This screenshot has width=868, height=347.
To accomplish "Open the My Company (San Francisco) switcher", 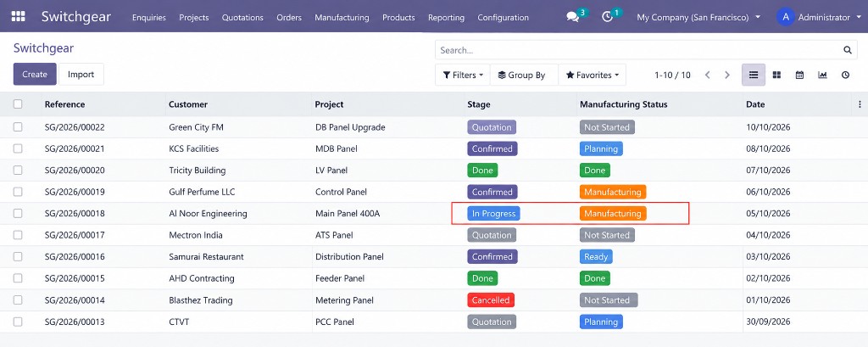I will click(698, 17).
